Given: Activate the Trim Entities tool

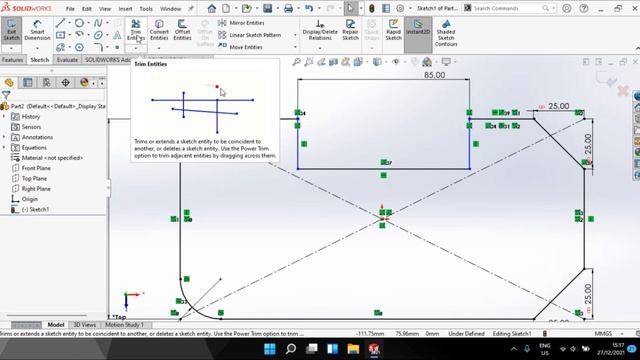Looking at the screenshot, I should [x=136, y=30].
